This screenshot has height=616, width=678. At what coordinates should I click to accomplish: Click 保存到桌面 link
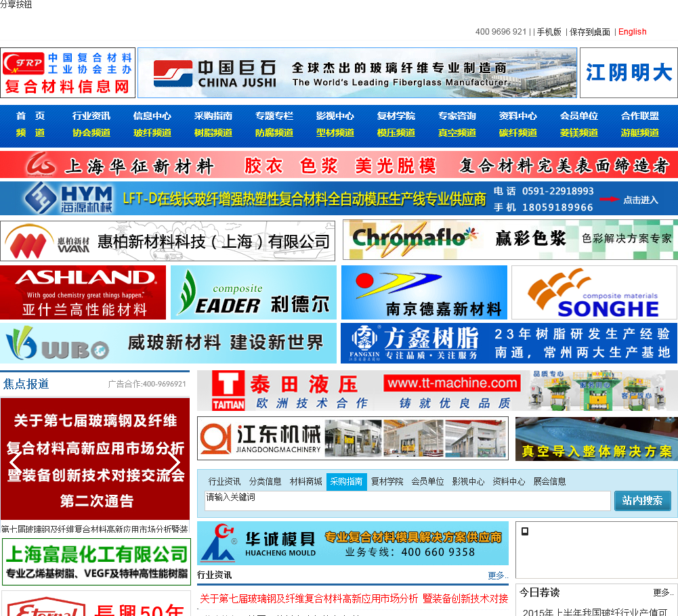[589, 32]
